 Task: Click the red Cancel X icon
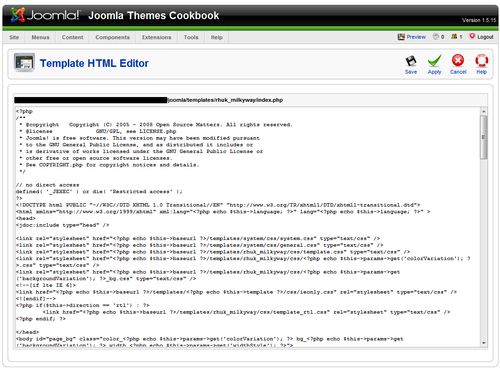coord(458,61)
